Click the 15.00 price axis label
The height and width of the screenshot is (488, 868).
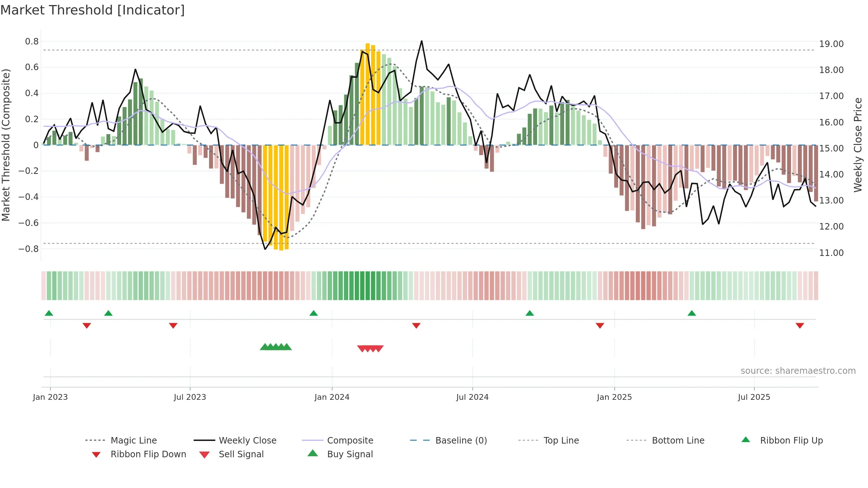pos(831,148)
